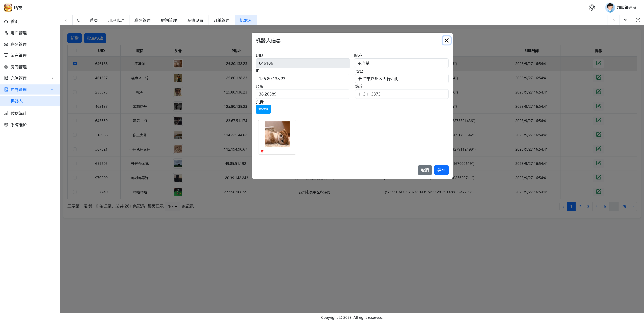This screenshot has width=644, height=322.
Task: Click the 批量投放 button
Action: point(95,38)
